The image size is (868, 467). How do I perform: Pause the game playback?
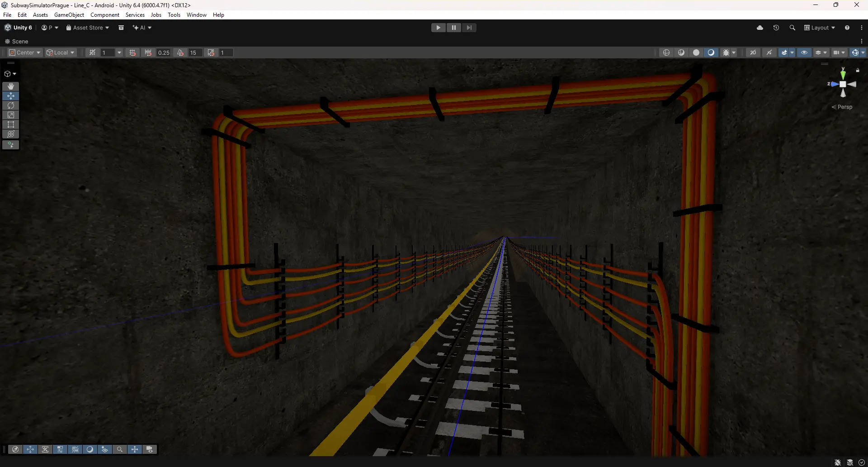point(454,28)
